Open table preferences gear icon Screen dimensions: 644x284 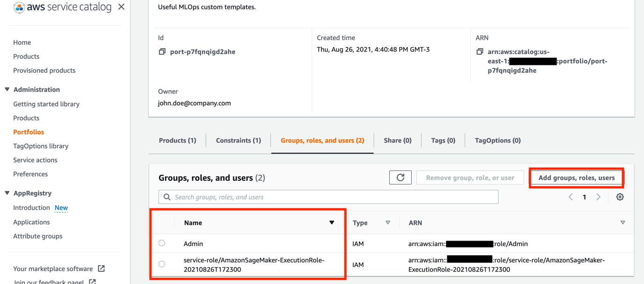620,197
